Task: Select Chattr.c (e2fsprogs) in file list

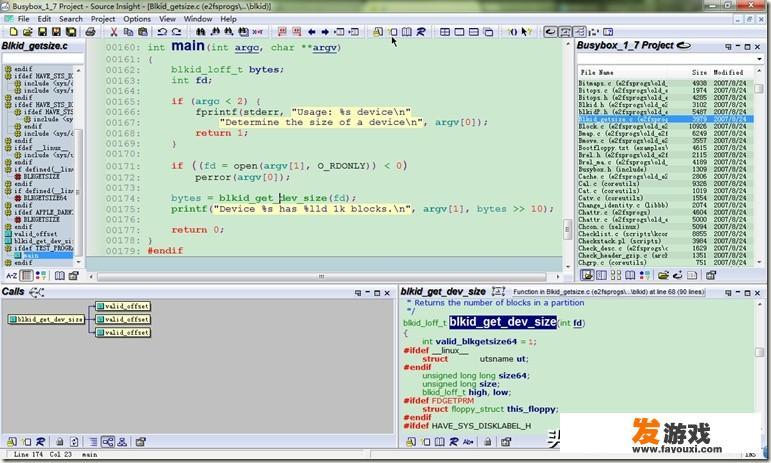Action: [x=665, y=212]
